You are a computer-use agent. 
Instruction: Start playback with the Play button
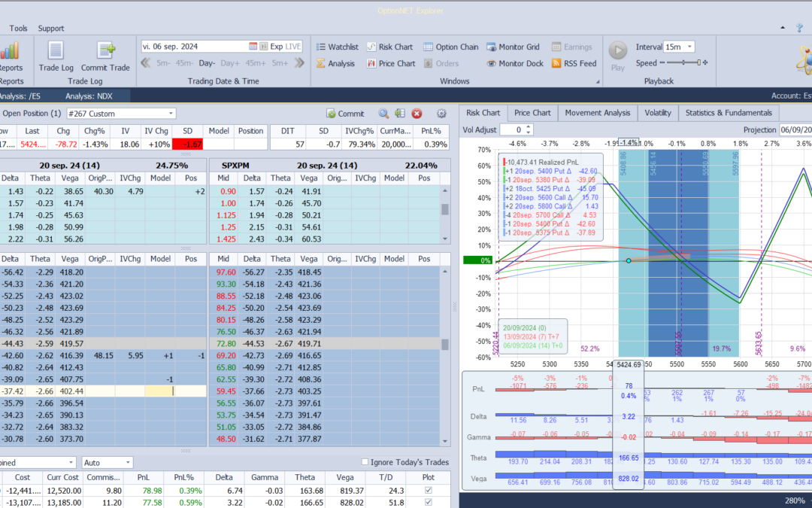coord(618,56)
